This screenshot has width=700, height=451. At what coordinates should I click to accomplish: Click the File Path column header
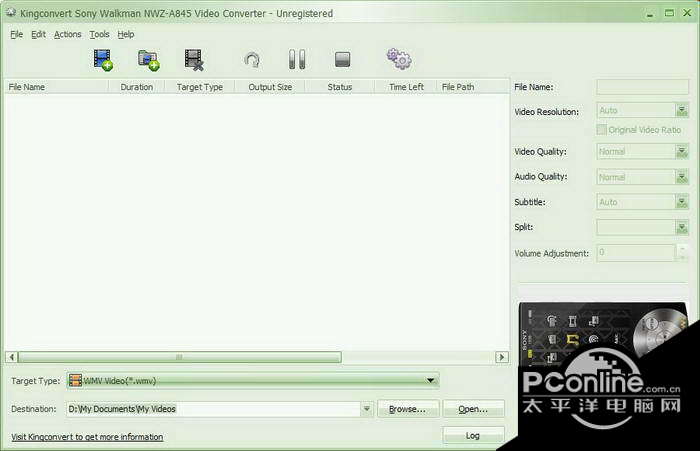coord(473,87)
